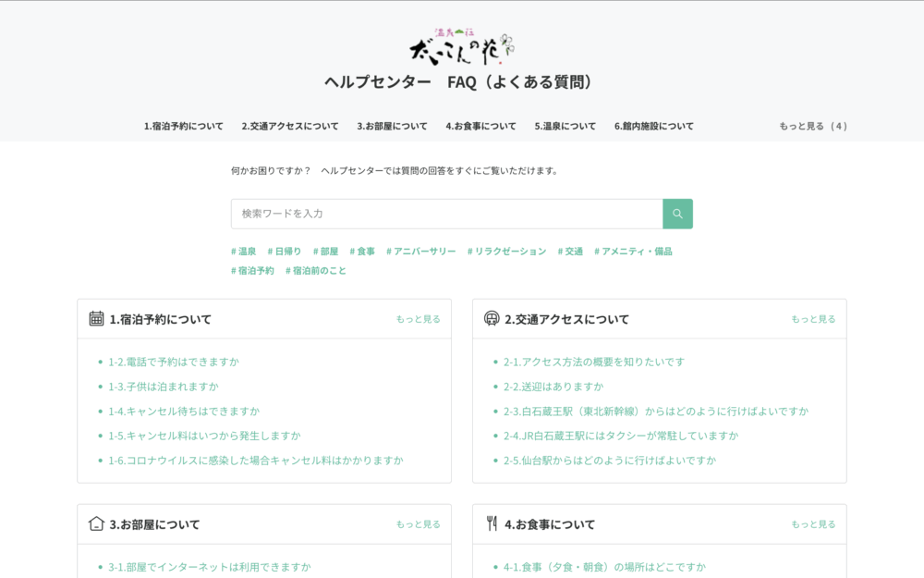Expand もっと見る（4）in the top navigation

(x=814, y=125)
